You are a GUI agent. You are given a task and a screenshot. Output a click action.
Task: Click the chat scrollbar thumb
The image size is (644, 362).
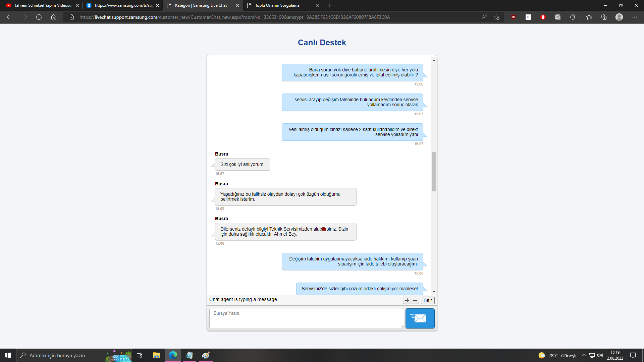tap(434, 171)
